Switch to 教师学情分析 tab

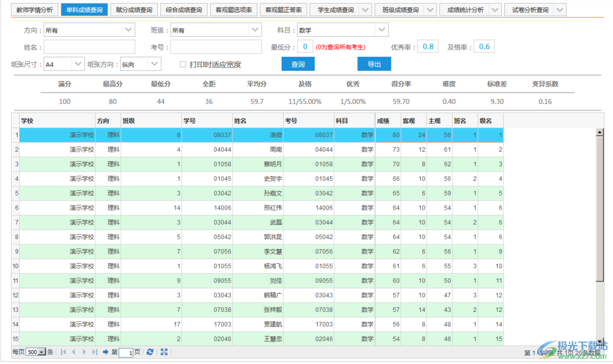35,10
